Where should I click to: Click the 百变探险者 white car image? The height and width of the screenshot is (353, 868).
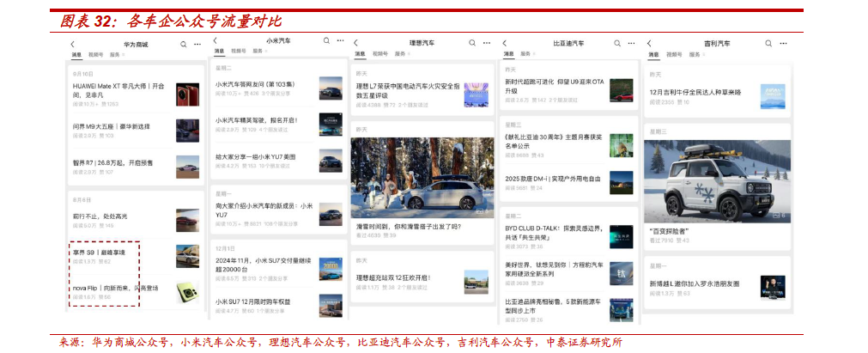[717, 182]
